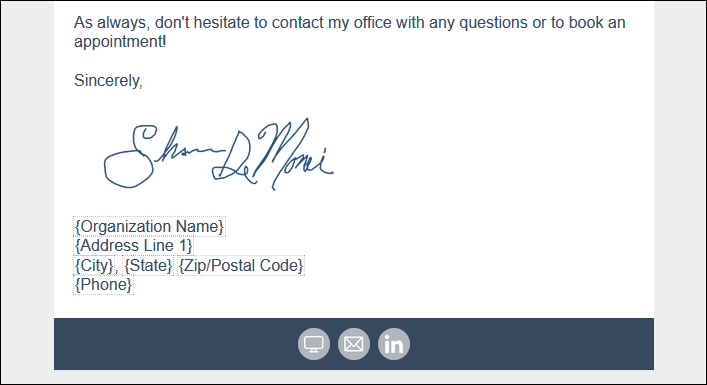Click the website monitor icon in footer
This screenshot has height=385, width=707.
point(314,344)
